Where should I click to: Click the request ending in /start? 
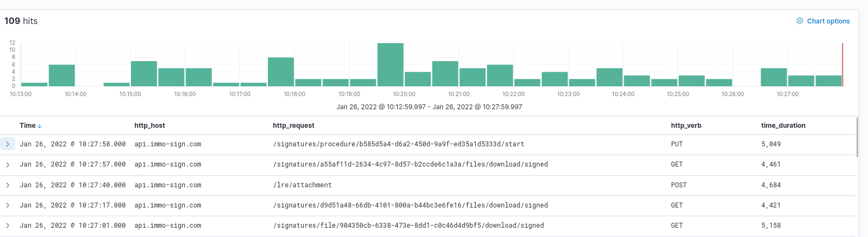(x=398, y=144)
